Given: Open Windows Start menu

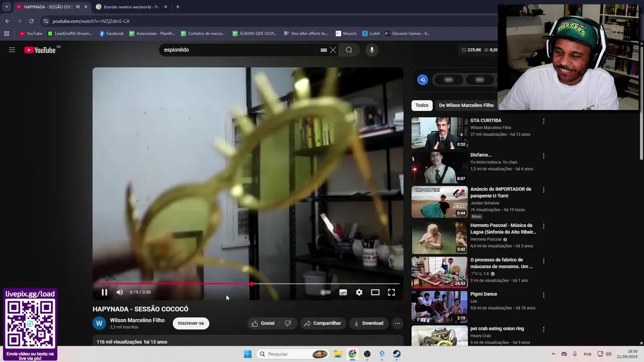Looking at the screenshot, I should pyautogui.click(x=248, y=354).
